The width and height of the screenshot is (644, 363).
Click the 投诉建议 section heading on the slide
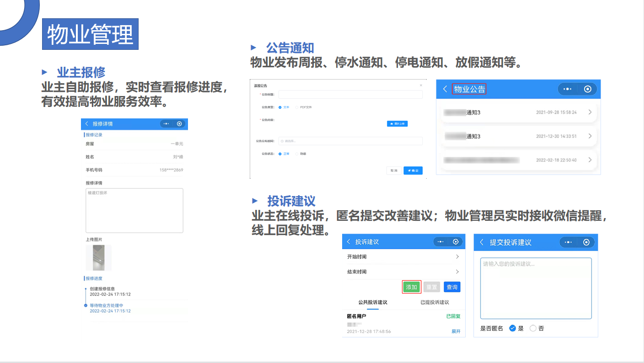(x=291, y=201)
